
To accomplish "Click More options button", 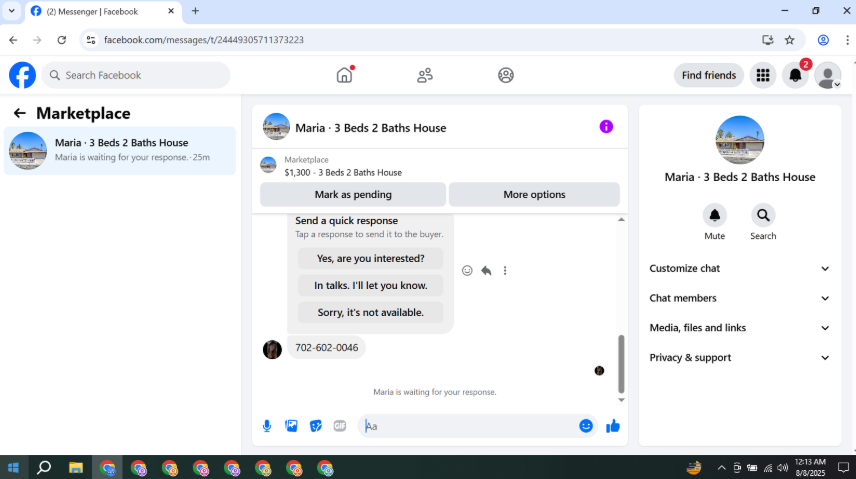I will coord(534,194).
